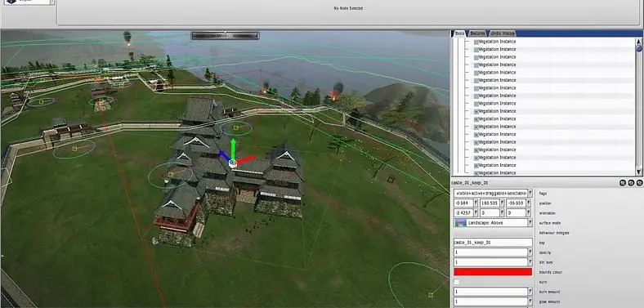Click yellow node marker in bottom-right circle

pos(431,295)
